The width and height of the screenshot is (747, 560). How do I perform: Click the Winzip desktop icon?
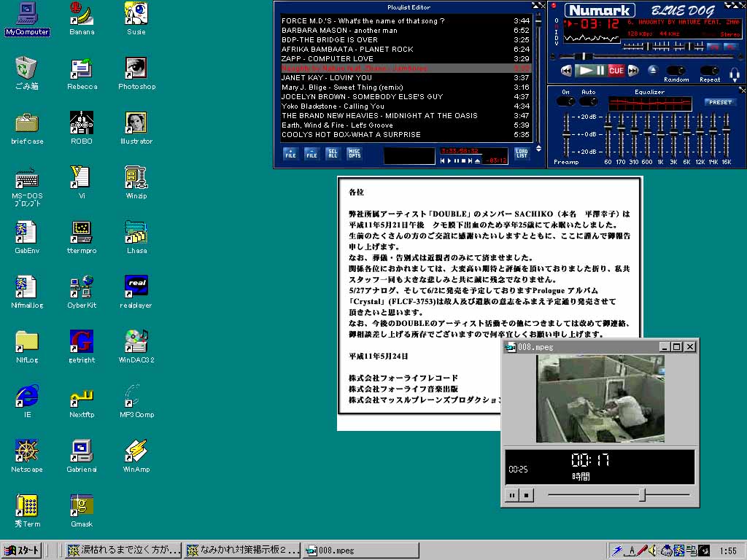tap(136, 183)
